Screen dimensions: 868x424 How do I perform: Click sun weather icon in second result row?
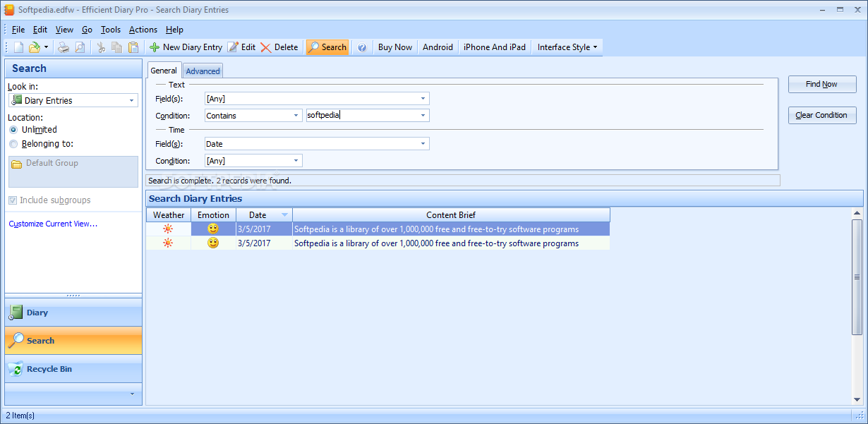[168, 243]
